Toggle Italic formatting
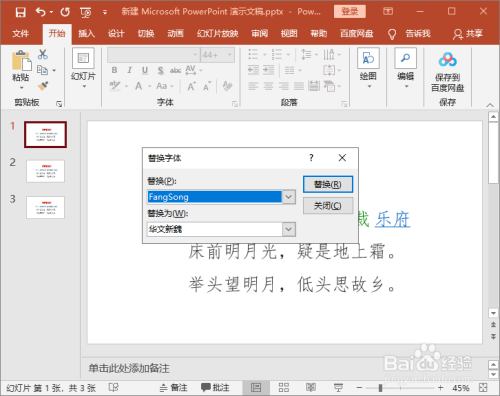The image size is (500, 396). (x=130, y=70)
